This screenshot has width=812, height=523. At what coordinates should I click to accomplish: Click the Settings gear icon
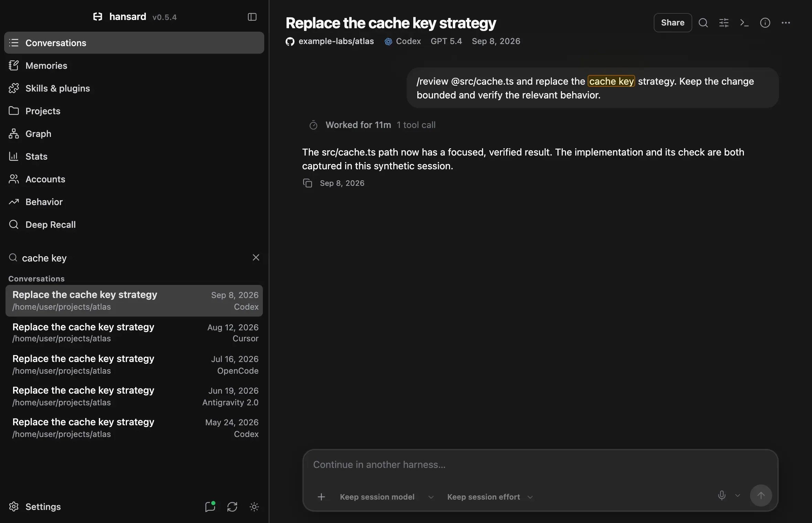pyautogui.click(x=14, y=506)
